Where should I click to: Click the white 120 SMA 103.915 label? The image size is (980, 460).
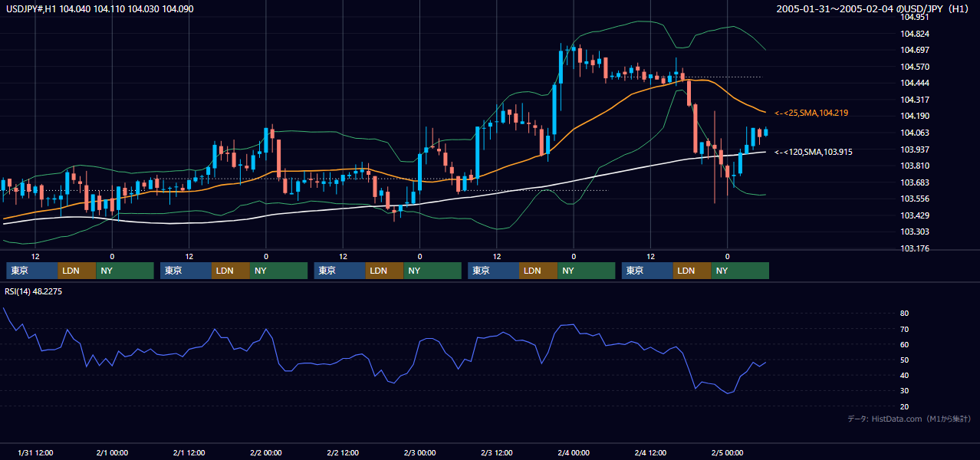click(x=814, y=152)
